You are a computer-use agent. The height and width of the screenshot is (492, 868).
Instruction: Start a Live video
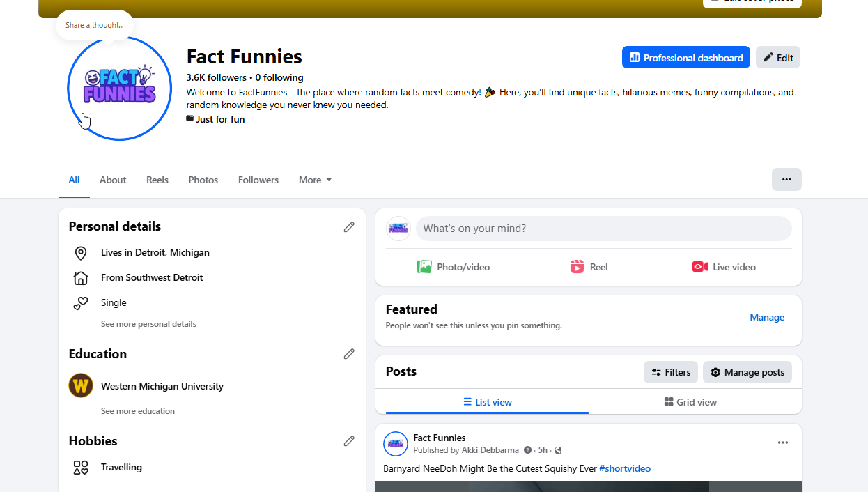[724, 267]
